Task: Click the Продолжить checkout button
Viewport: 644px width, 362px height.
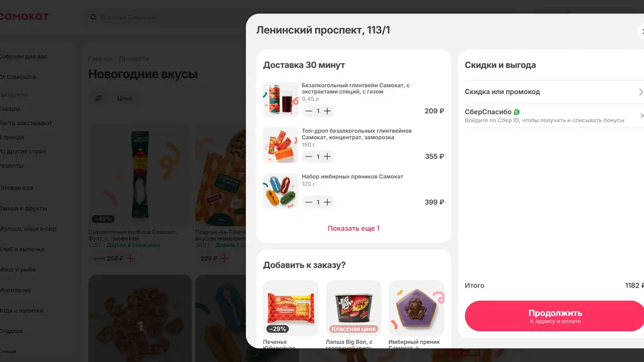Action: (x=553, y=316)
